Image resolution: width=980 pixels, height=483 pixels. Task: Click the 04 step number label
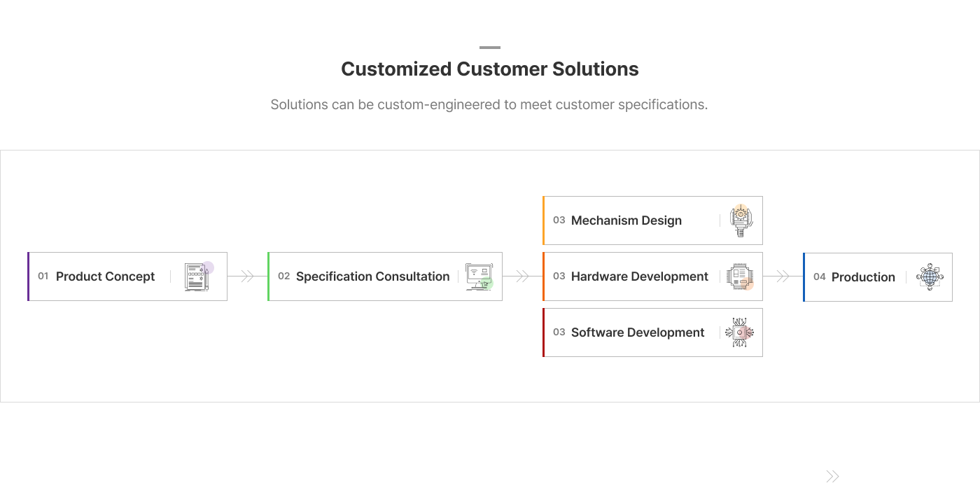(x=820, y=277)
